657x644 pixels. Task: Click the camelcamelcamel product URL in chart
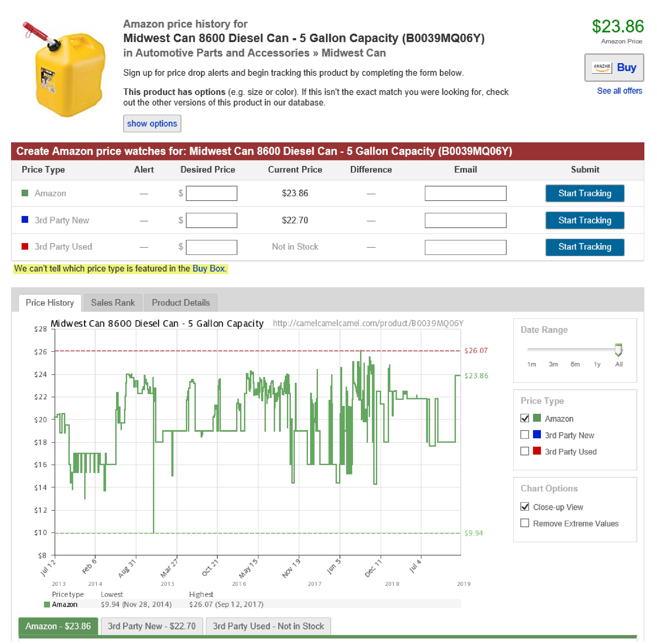coord(368,323)
